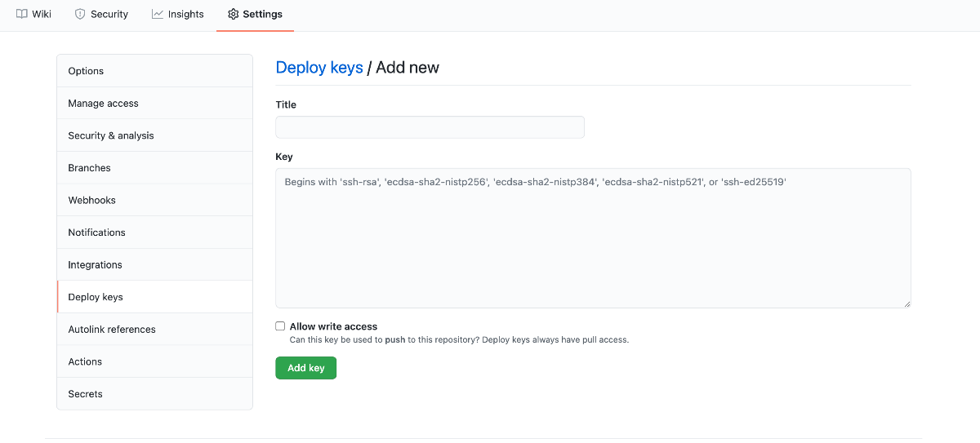This screenshot has height=443, width=980.
Task: Select Deploy keys sidebar item
Action: [x=154, y=297]
